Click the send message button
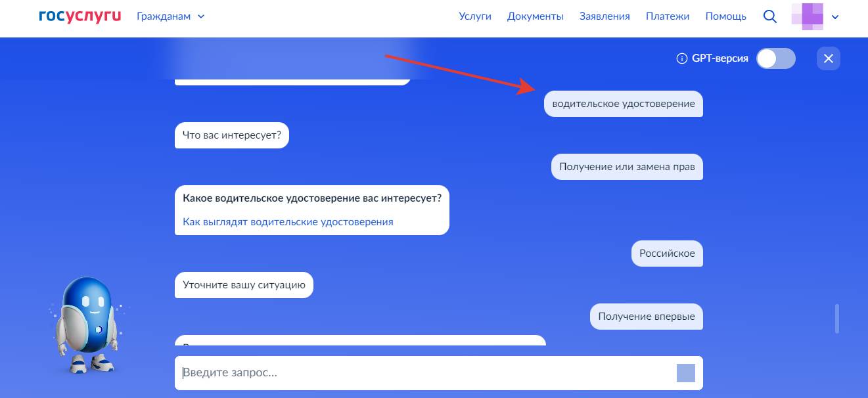The image size is (868, 398). click(x=685, y=373)
